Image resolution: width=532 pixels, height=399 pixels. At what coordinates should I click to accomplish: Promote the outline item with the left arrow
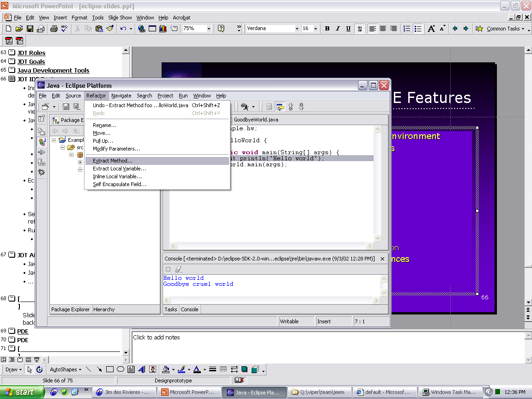(x=455, y=29)
